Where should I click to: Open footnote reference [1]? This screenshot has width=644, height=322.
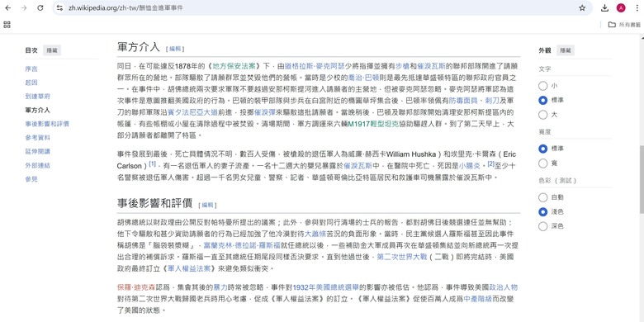coord(153,163)
